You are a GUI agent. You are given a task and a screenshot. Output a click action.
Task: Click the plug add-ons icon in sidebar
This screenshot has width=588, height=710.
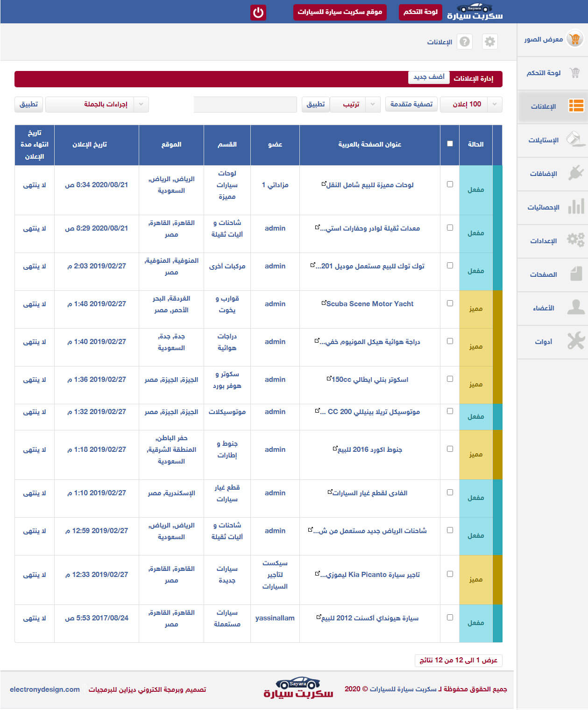[576, 173]
